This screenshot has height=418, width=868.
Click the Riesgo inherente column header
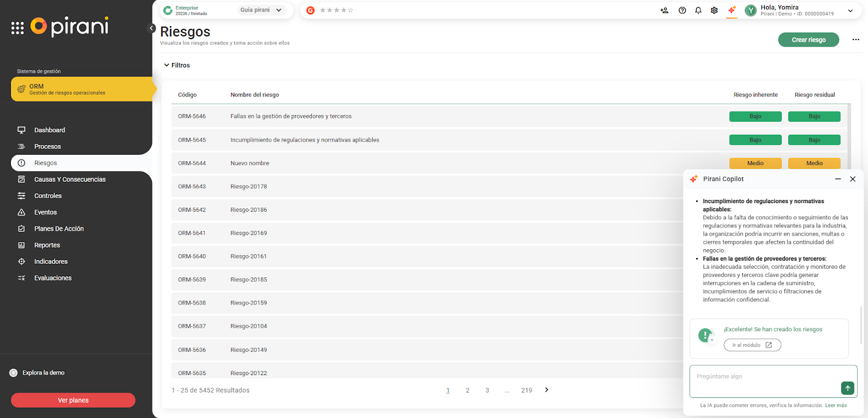pos(756,95)
